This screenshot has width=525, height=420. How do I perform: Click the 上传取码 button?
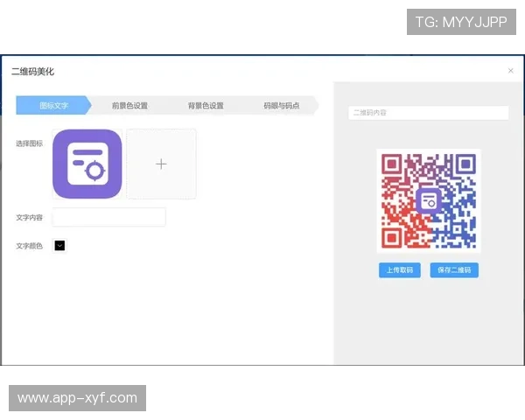[x=400, y=270]
